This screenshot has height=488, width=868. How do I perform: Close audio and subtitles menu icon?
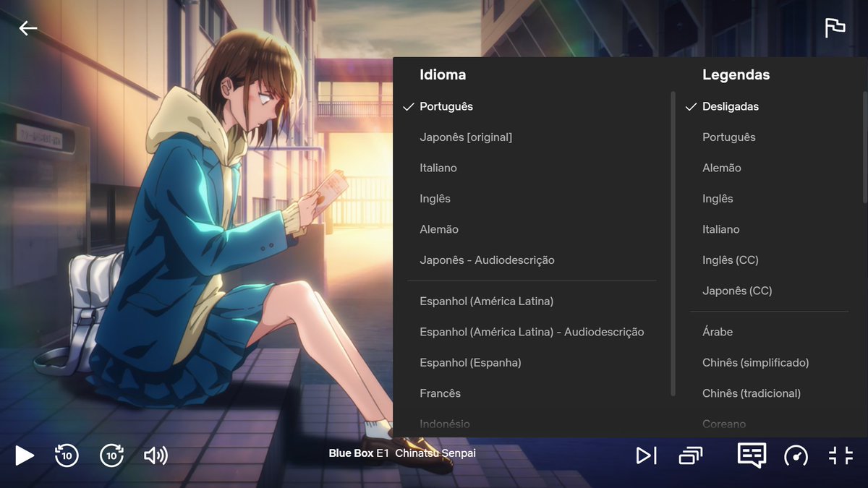coord(752,455)
